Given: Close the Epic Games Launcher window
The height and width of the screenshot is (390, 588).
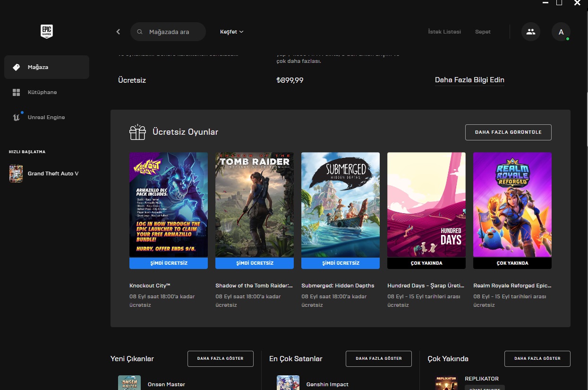Looking at the screenshot, I should (577, 3).
